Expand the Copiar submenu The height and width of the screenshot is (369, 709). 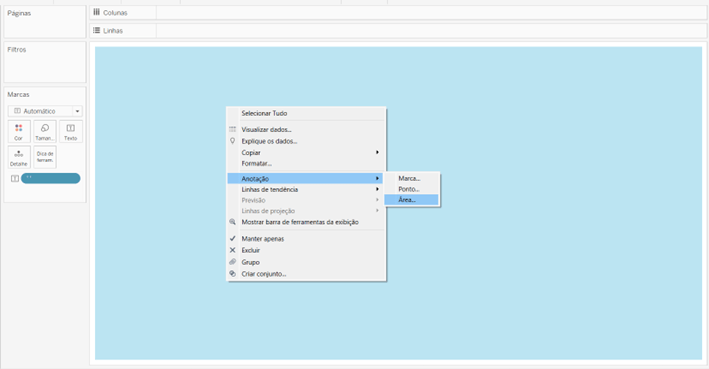[306, 152]
